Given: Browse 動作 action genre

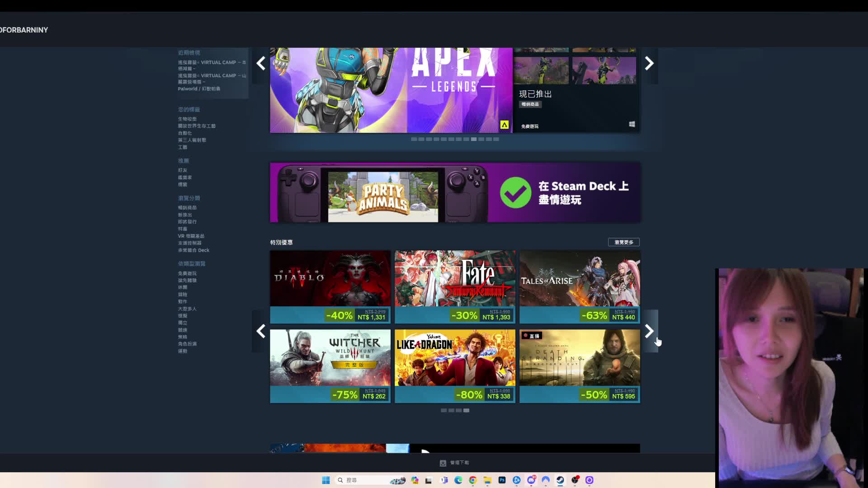Looking at the screenshot, I should [x=182, y=301].
